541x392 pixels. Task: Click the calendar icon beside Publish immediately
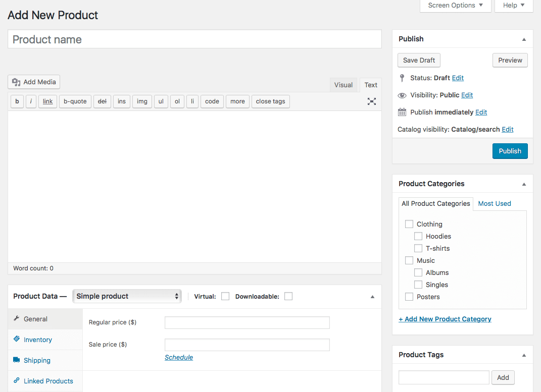[402, 112]
